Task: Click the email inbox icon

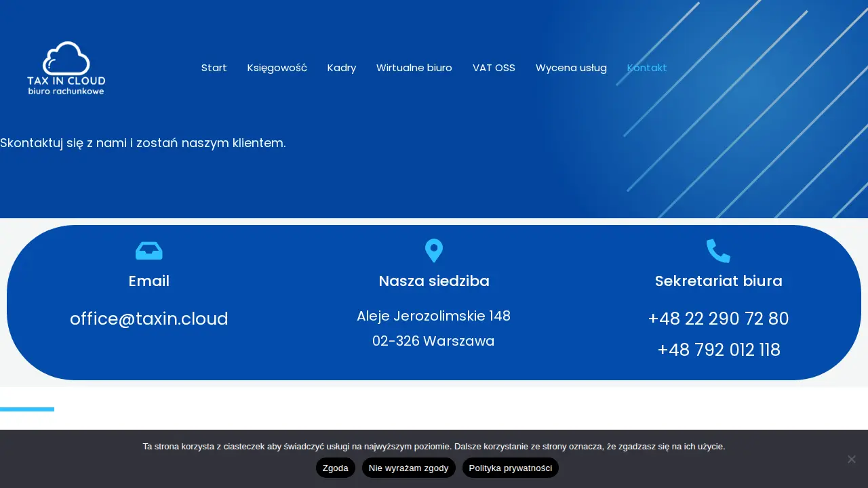Action: (149, 251)
